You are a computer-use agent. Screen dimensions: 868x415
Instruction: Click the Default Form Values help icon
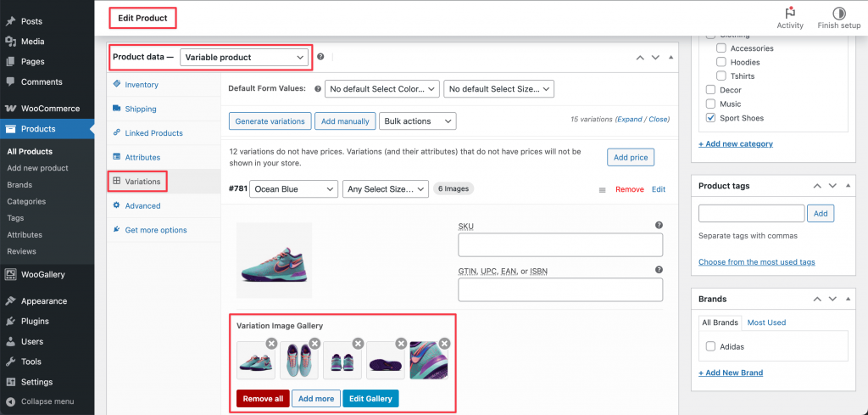318,88
